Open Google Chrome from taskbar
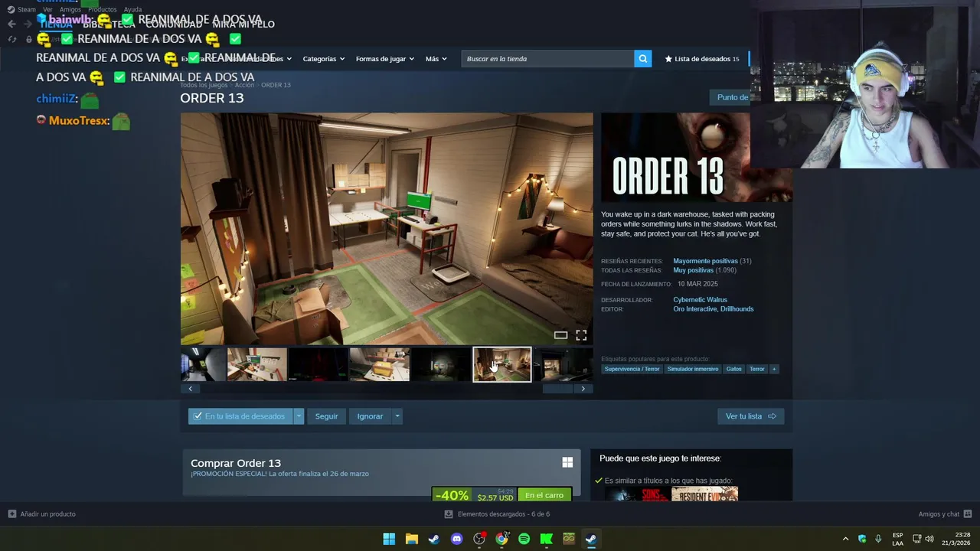Screen dimensions: 980x551 point(501,539)
